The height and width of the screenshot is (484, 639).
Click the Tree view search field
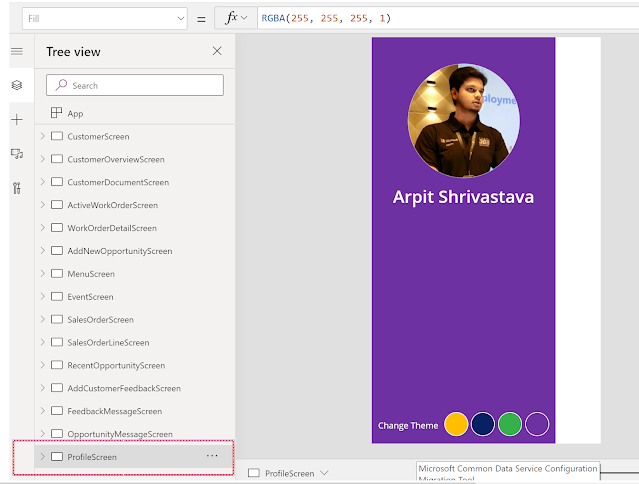tap(135, 85)
